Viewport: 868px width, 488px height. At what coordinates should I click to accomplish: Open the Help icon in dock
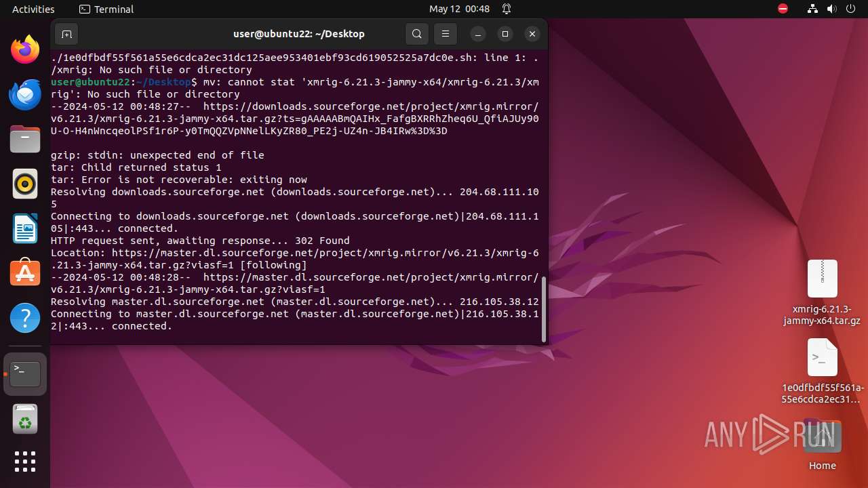point(25,318)
